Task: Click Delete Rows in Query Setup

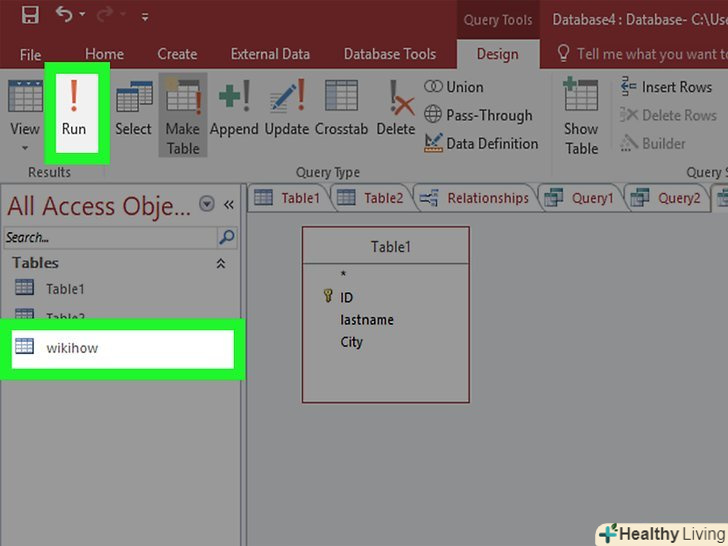Action: (669, 115)
